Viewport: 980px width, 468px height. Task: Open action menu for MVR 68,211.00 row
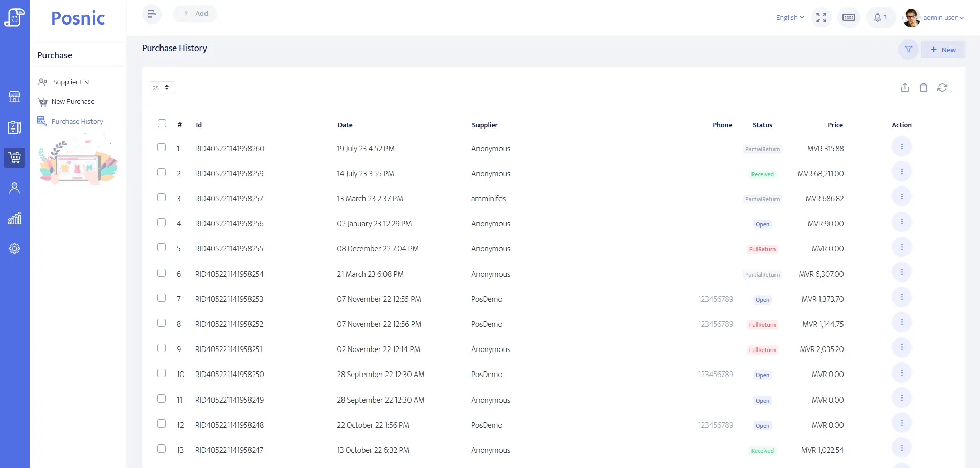pyautogui.click(x=901, y=172)
